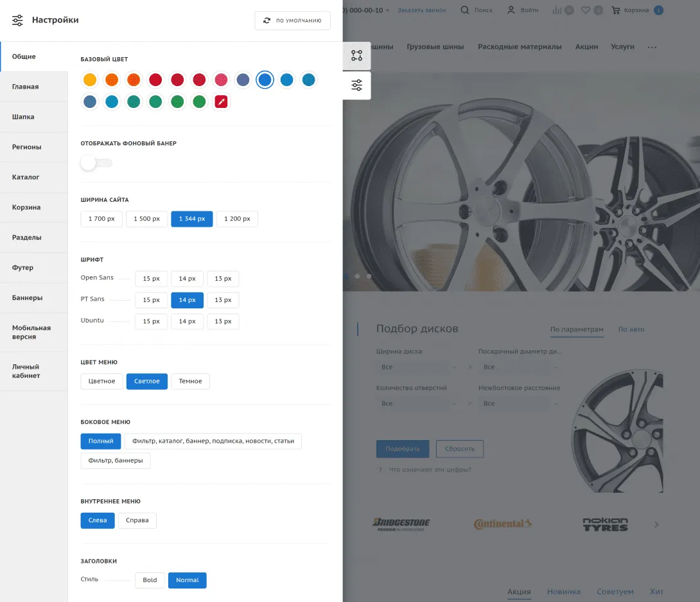
Task: Select the bright green base color swatch
Action: click(199, 102)
